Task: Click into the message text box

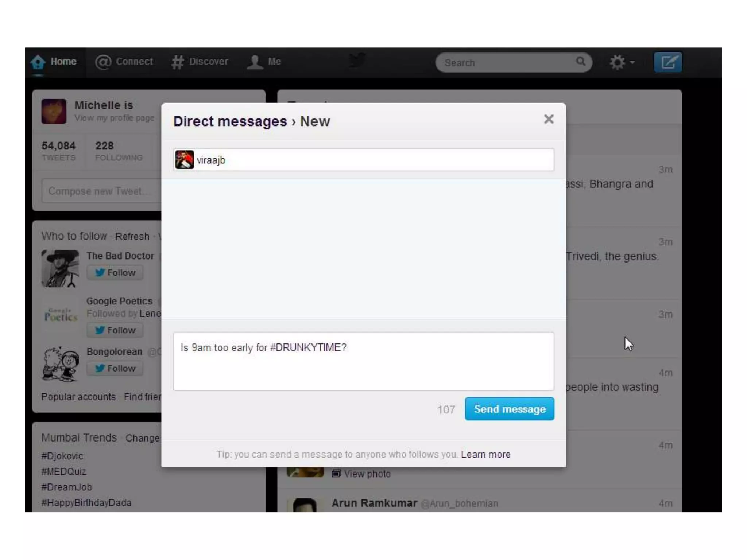Action: pos(363,361)
